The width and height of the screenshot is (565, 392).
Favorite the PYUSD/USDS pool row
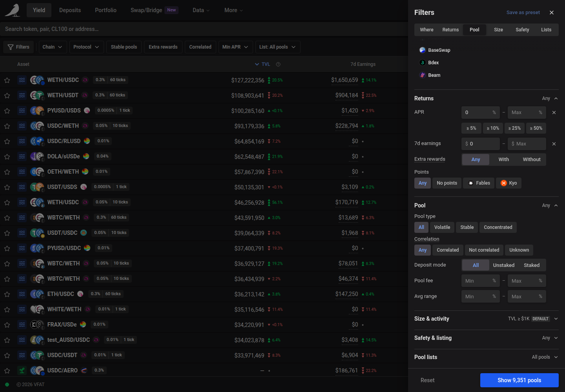point(7,111)
